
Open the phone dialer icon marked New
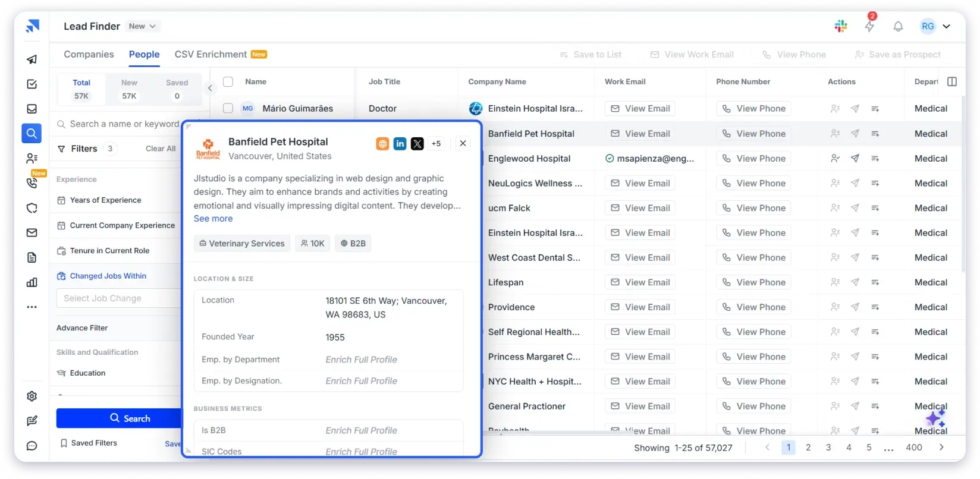32,183
